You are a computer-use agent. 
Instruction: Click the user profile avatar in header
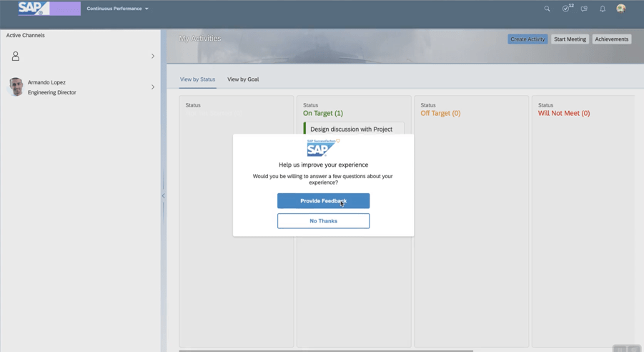[x=621, y=9]
